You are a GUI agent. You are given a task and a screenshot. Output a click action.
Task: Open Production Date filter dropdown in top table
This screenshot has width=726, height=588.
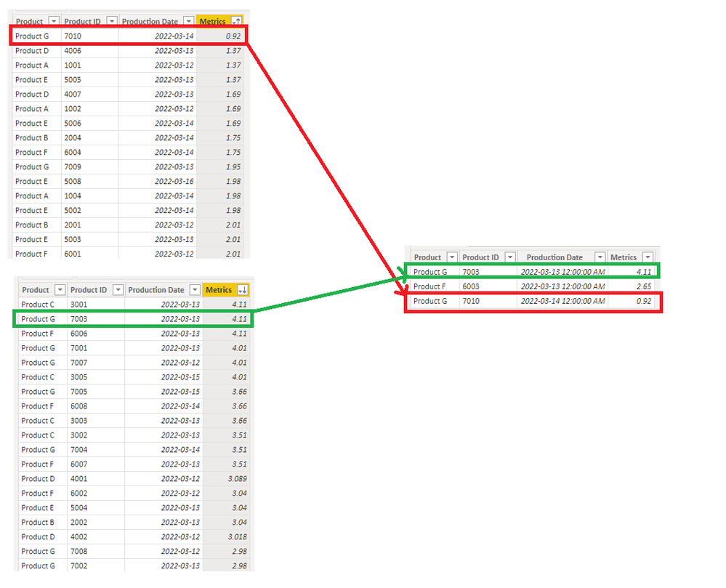click(x=188, y=21)
